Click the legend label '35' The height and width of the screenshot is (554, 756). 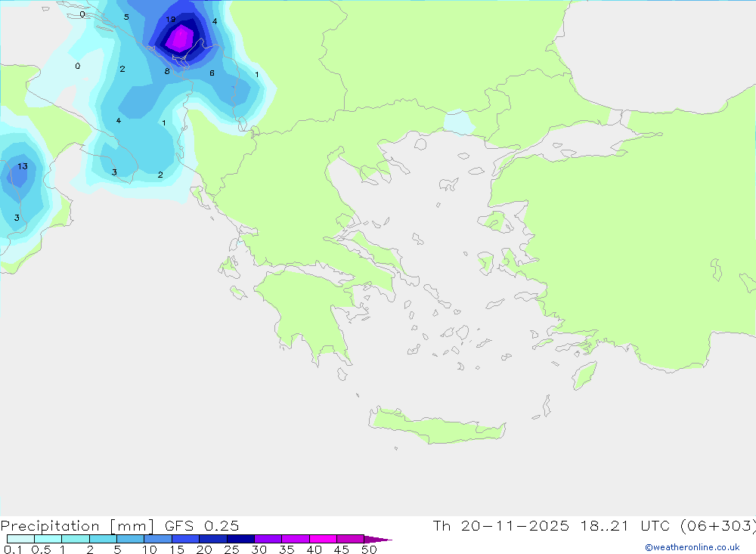coord(287,549)
